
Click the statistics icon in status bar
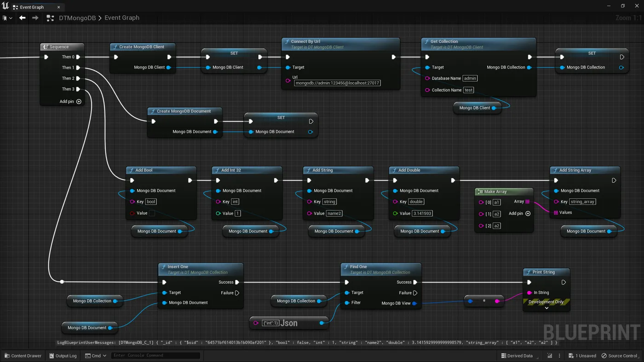[550, 356]
